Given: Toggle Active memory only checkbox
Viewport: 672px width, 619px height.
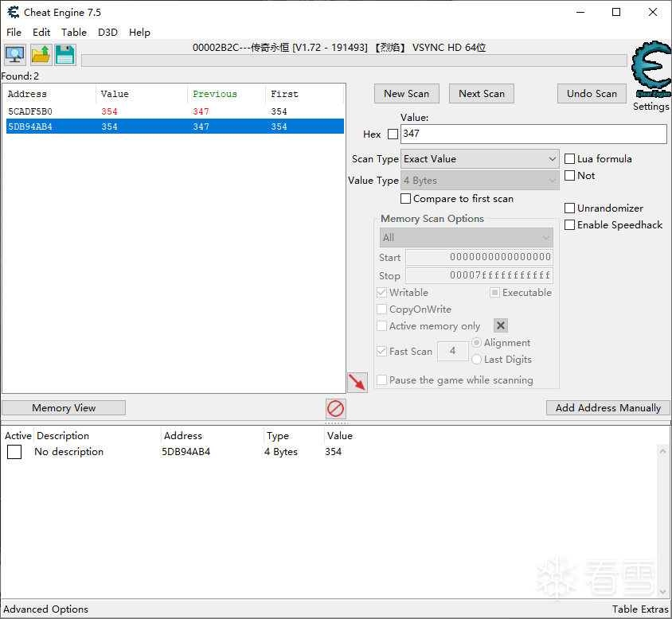Looking at the screenshot, I should [x=381, y=326].
